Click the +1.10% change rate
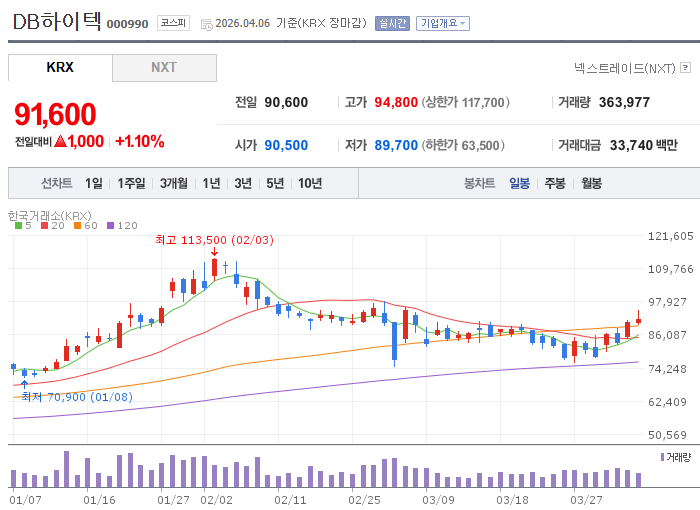700x510 pixels. coord(140,142)
